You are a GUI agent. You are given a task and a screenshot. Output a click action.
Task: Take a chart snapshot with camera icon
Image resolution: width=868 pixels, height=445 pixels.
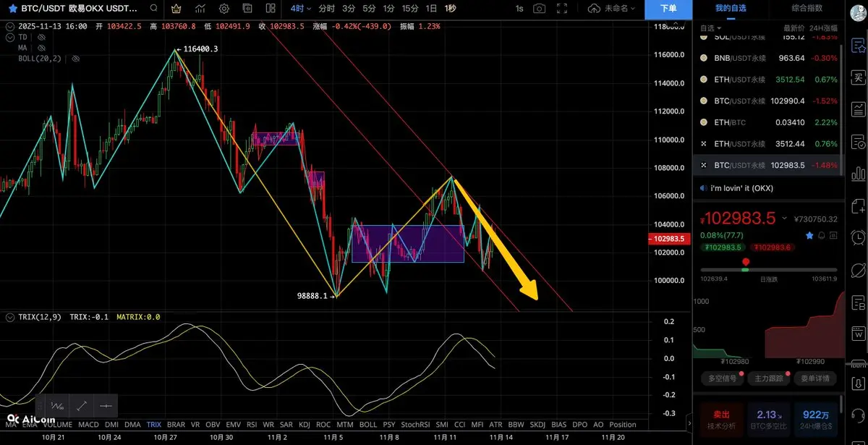pyautogui.click(x=540, y=9)
